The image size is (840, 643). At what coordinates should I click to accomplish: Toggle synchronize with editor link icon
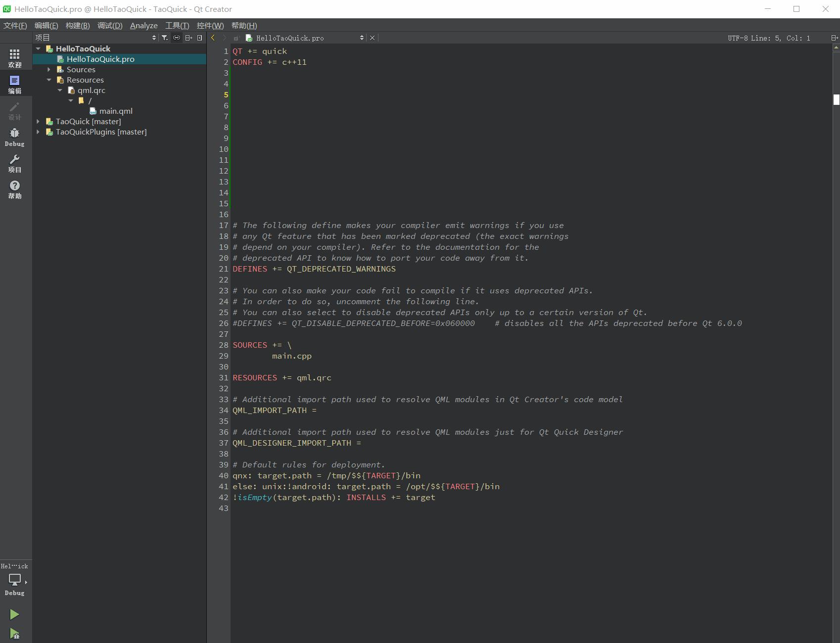click(177, 38)
